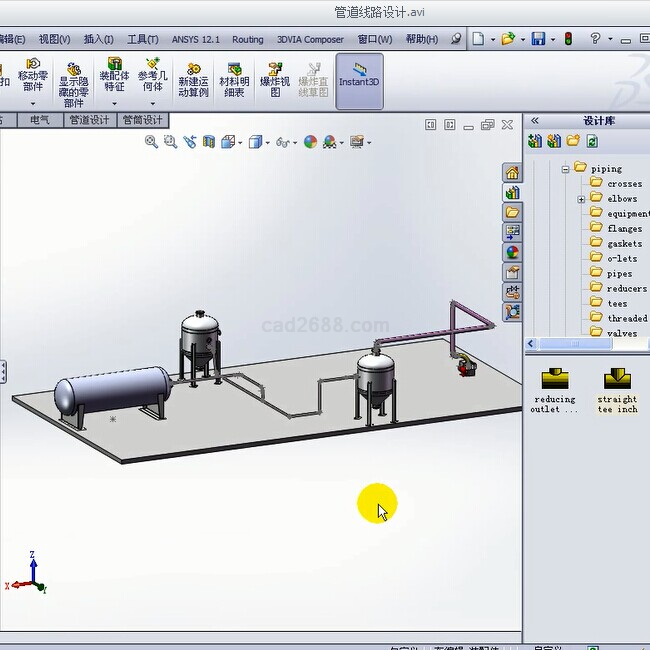The height and width of the screenshot is (650, 650).
Task: Click New Motion Study (新建运动算例) icon
Action: pos(193,80)
